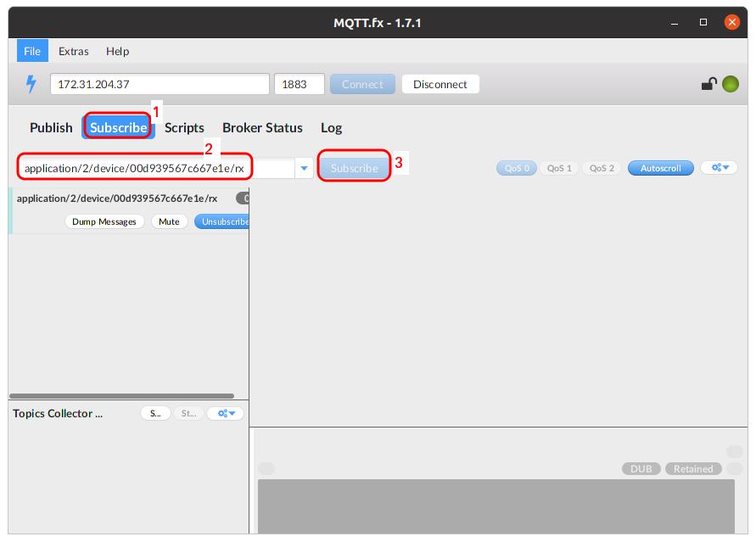Viewport: 756px width, 542px height.
Task: Open the Help menu
Action: [x=118, y=51]
